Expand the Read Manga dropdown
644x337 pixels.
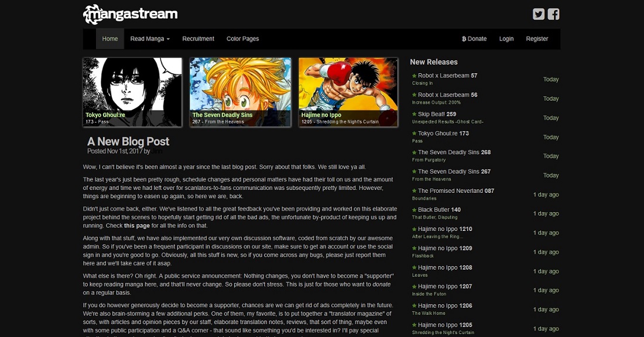click(150, 39)
